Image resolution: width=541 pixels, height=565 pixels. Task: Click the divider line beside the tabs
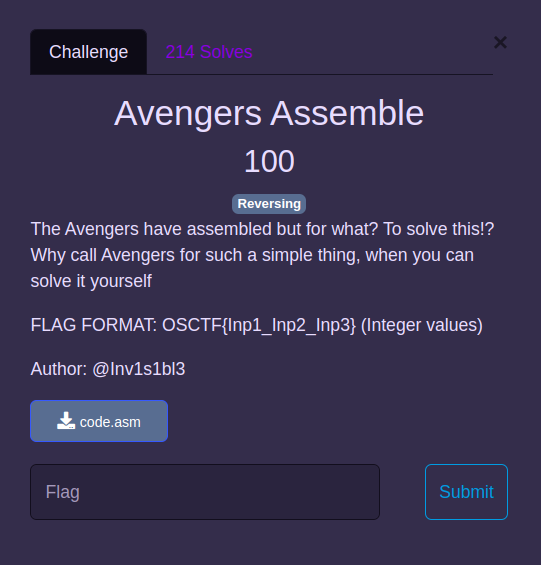tap(320, 74)
